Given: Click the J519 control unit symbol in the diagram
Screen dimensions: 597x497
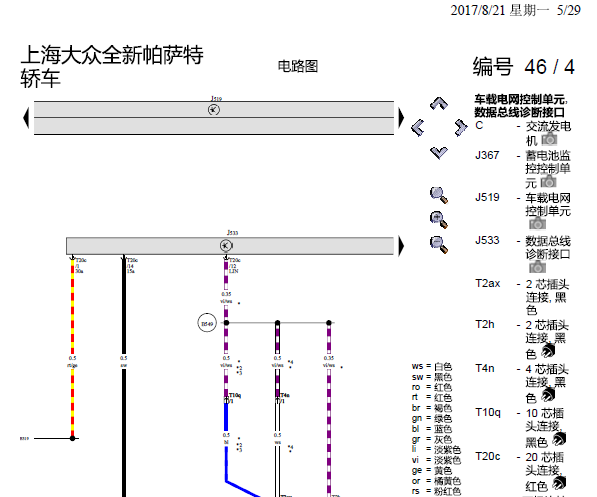Looking at the screenshot, I should (214, 110).
